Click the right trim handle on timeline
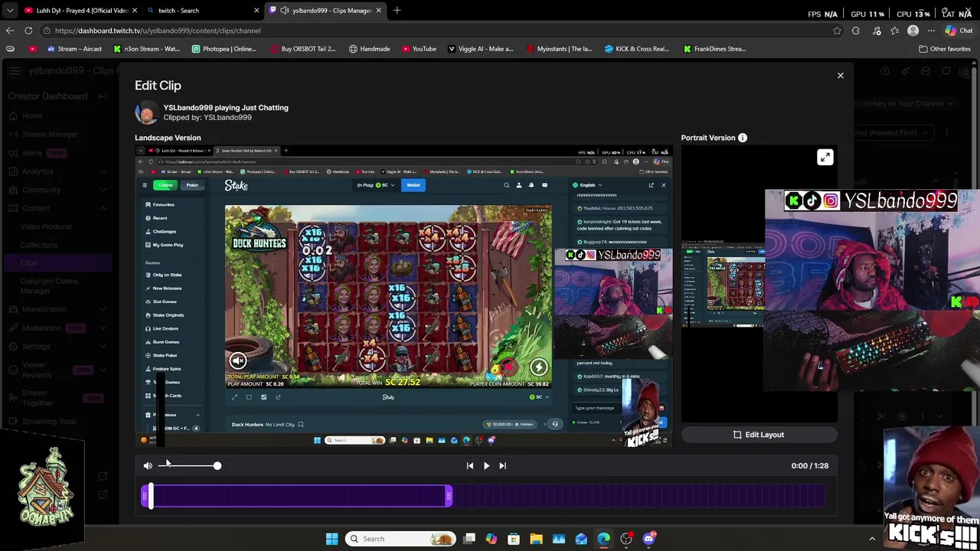Screen dimensions: 980x551 (x=449, y=497)
